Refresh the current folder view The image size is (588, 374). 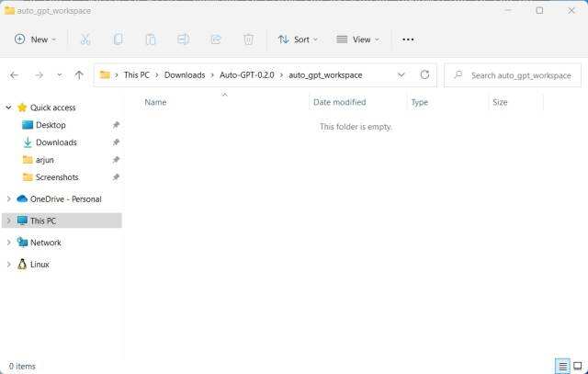tap(424, 75)
